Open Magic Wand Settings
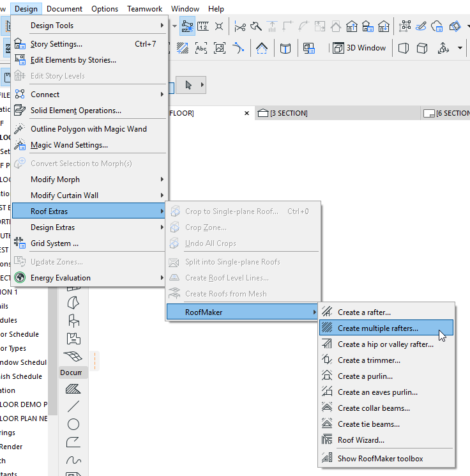470x476 pixels. (89, 145)
